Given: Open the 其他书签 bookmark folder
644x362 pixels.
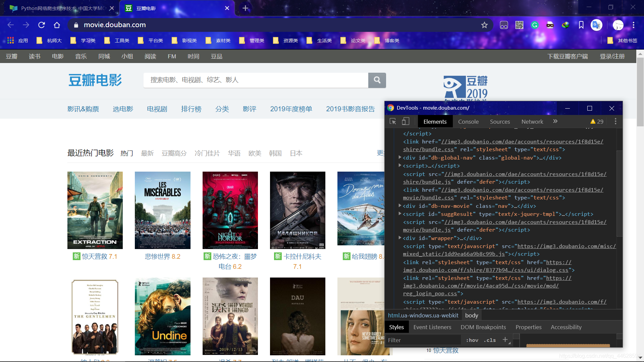Looking at the screenshot, I should (623, 41).
